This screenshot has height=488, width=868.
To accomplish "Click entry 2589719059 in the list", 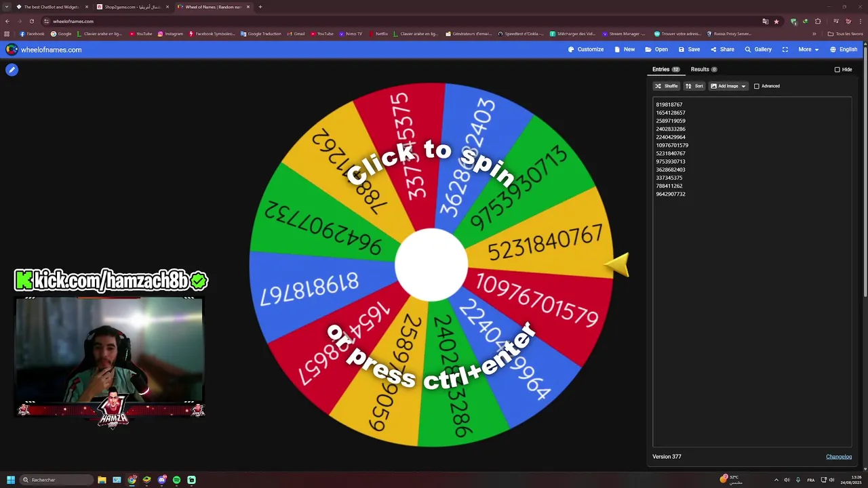I will click(671, 121).
